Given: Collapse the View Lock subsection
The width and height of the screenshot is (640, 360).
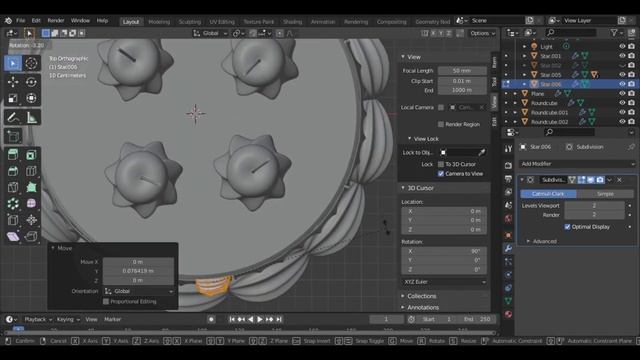Looking at the screenshot, I should (x=409, y=139).
